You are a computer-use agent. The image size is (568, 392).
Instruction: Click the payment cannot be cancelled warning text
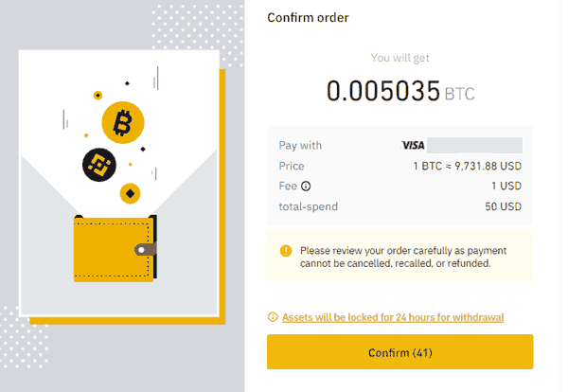(403, 257)
